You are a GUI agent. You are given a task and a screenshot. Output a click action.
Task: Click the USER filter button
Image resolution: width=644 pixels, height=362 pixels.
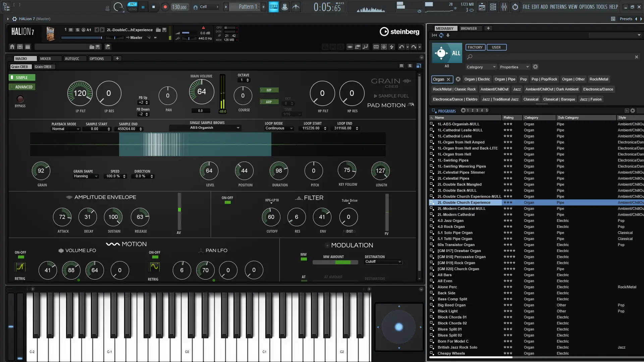pos(496,47)
